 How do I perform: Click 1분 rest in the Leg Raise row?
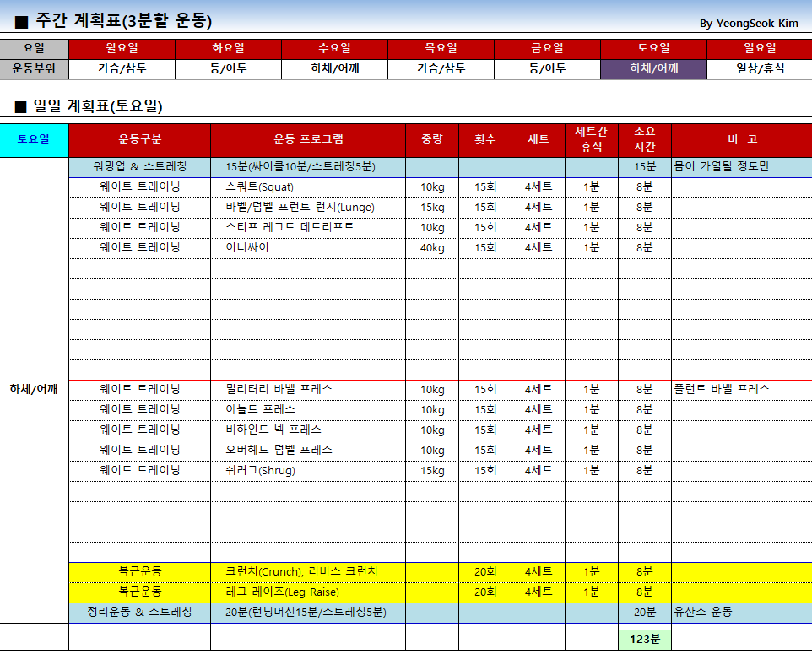click(592, 592)
